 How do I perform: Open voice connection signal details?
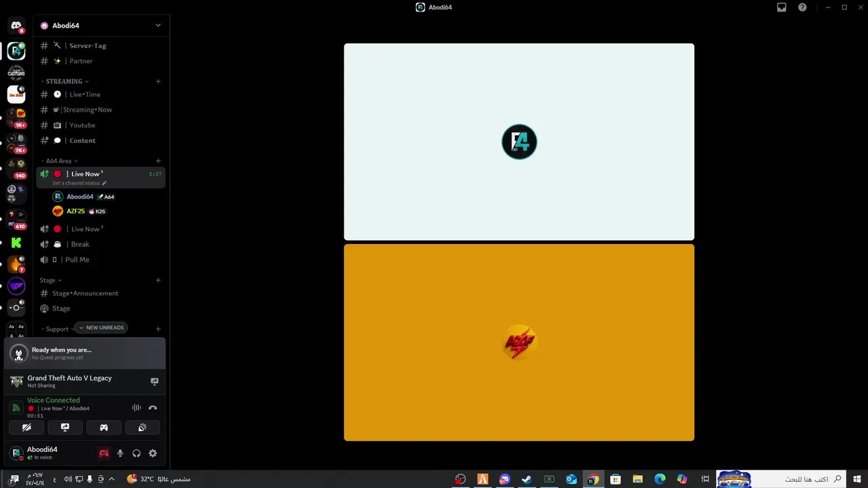[x=17, y=407]
